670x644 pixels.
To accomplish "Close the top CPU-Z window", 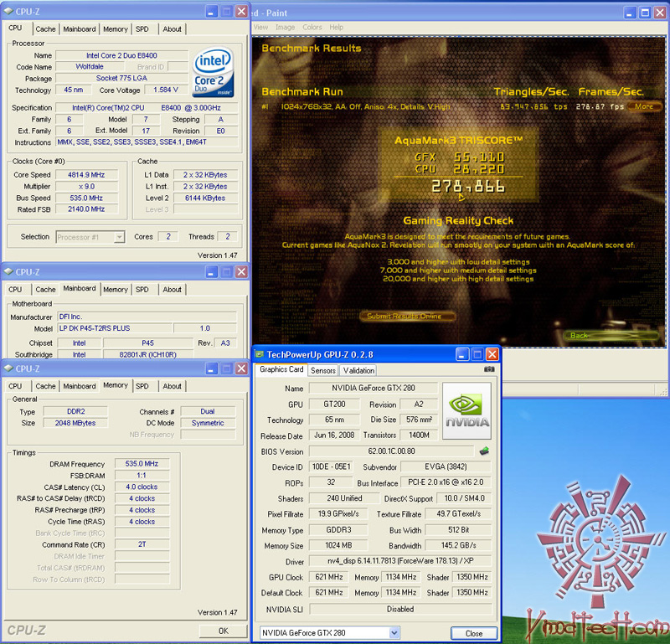I will (241, 12).
